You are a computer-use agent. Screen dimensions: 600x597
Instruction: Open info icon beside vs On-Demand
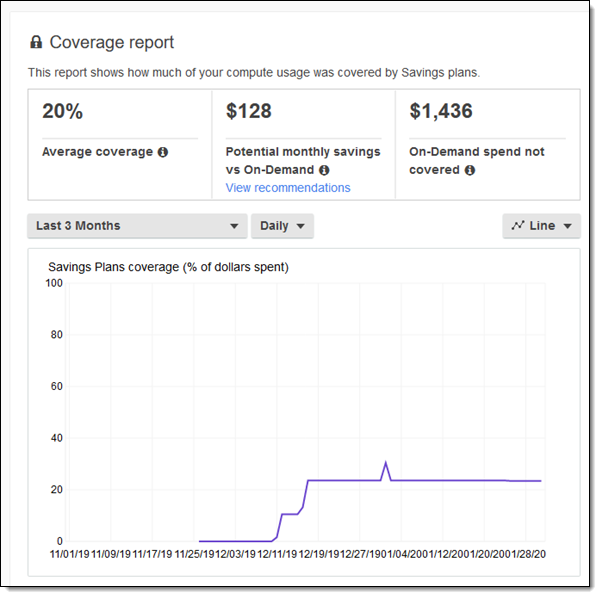click(x=324, y=170)
